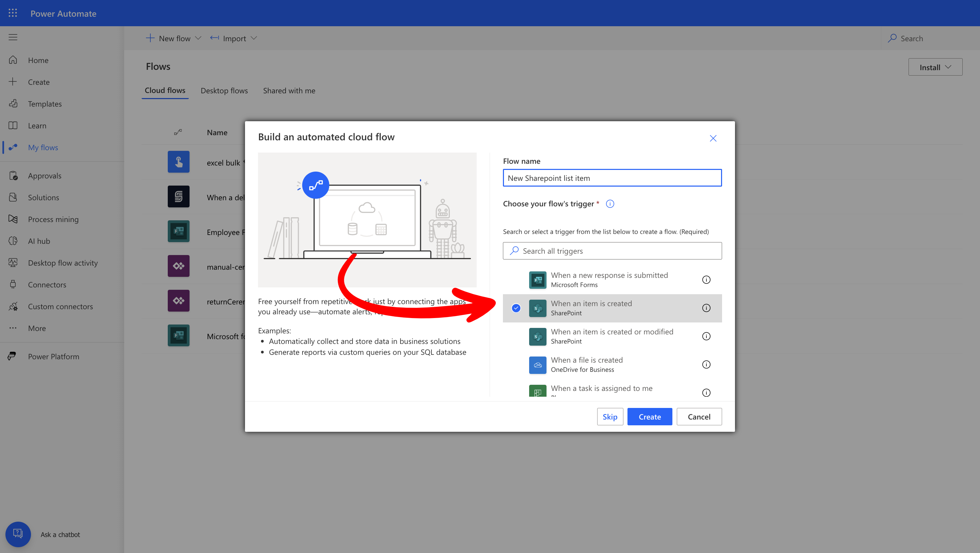This screenshot has height=553, width=980.
Task: Expand the Import dropdown chevron
Action: [254, 38]
